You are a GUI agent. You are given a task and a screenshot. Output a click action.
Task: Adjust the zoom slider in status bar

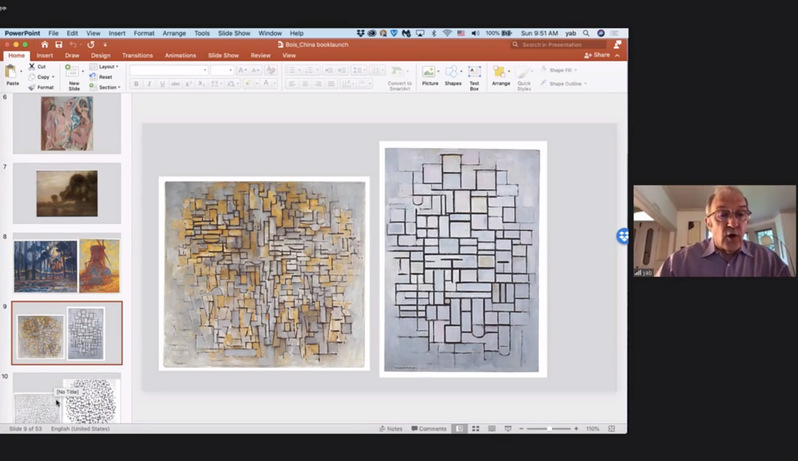pyautogui.click(x=547, y=428)
